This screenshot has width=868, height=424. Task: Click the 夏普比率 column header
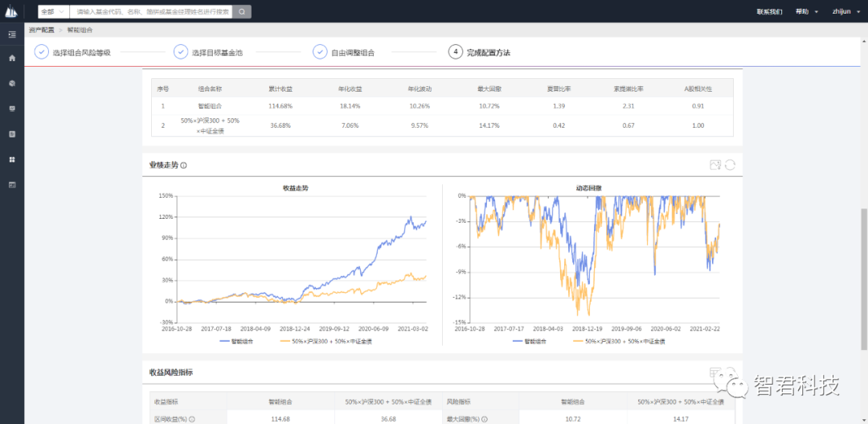pos(559,89)
